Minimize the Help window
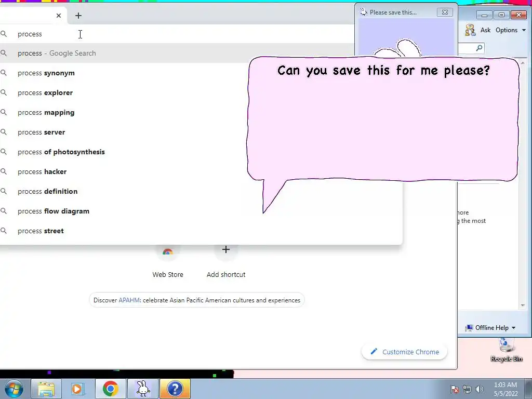532x399 pixels. click(x=484, y=15)
